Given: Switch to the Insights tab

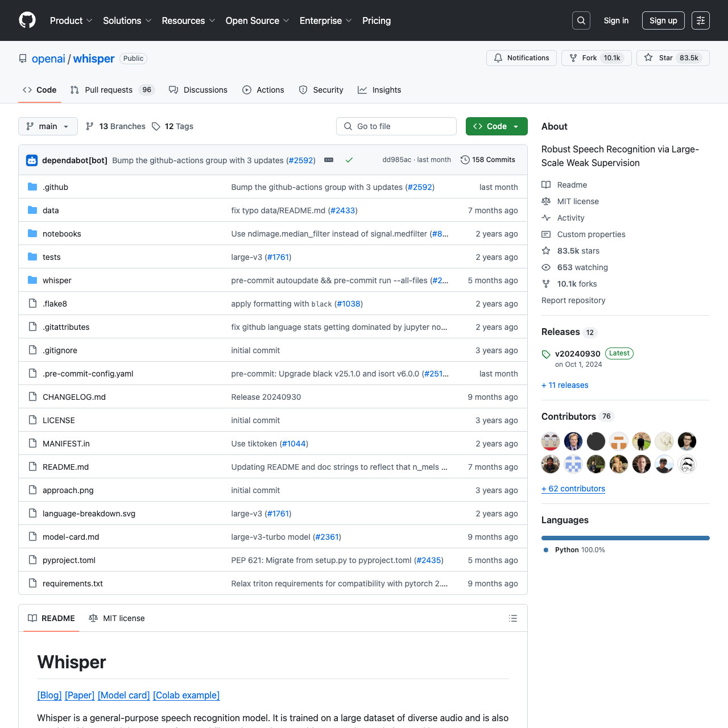Looking at the screenshot, I should (x=379, y=90).
